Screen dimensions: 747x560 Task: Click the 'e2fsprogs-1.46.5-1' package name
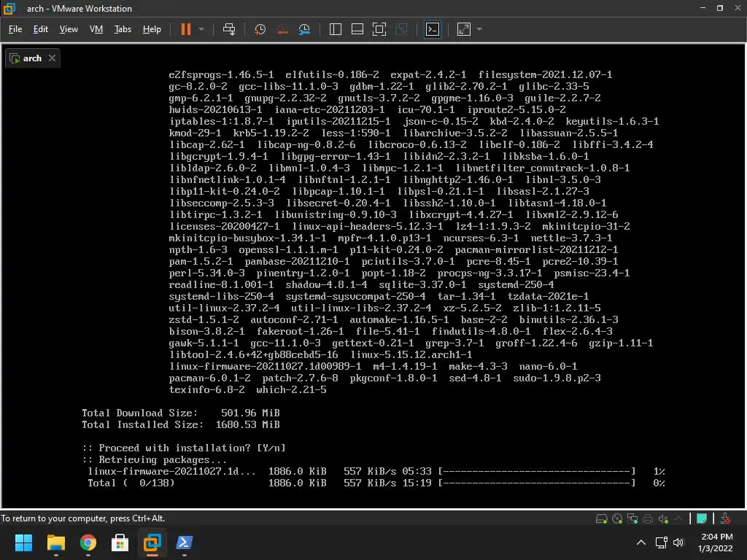click(222, 75)
